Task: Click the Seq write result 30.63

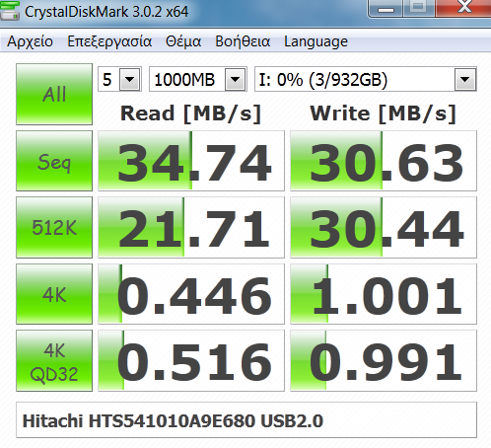Action: [x=384, y=161]
